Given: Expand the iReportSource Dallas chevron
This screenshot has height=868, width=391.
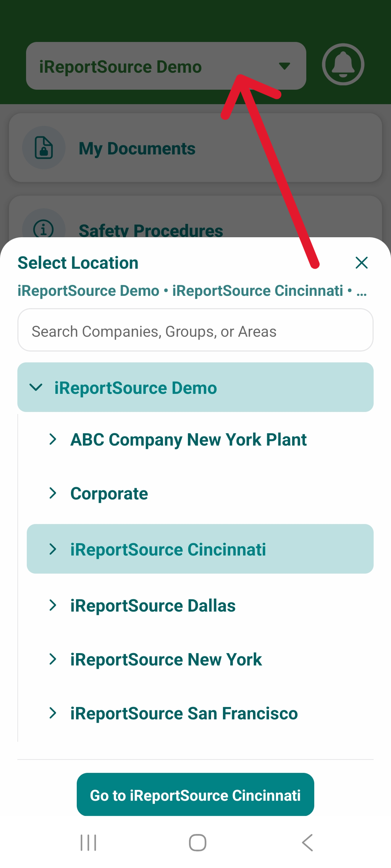Looking at the screenshot, I should tap(53, 605).
